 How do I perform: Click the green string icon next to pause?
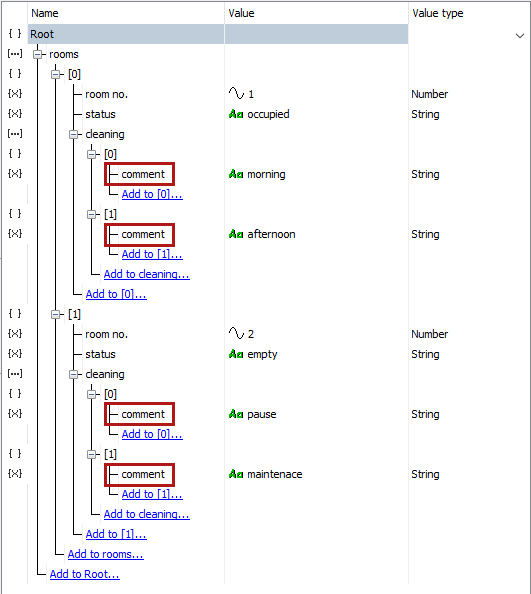click(x=236, y=414)
